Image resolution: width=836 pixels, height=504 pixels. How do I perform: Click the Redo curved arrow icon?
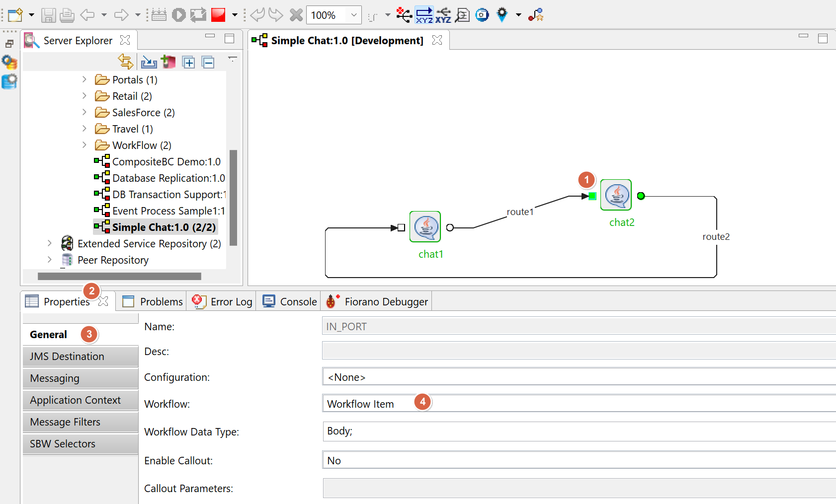click(276, 15)
